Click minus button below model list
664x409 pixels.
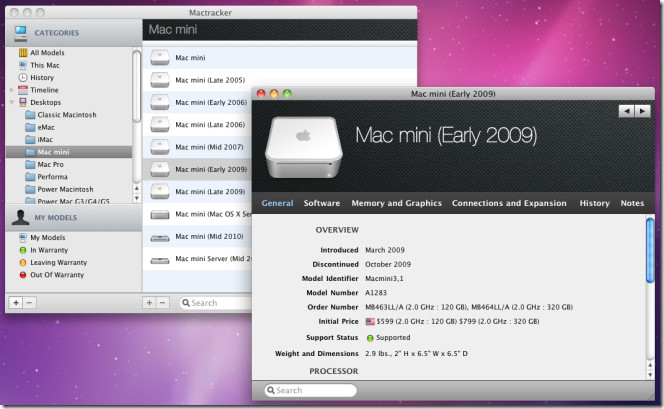click(163, 303)
